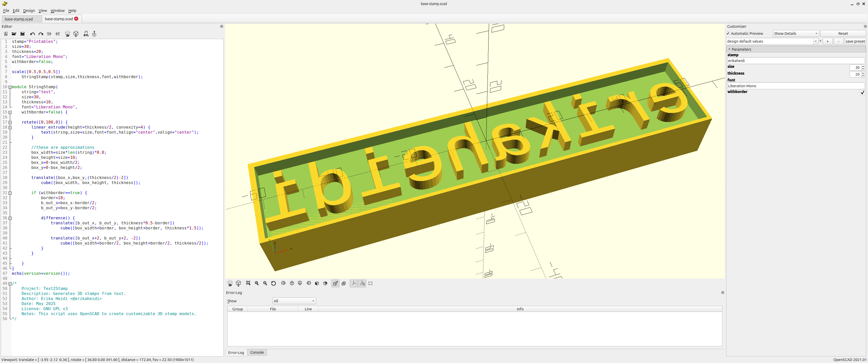Click the save preset button
This screenshot has height=363, width=868.
tap(855, 41)
